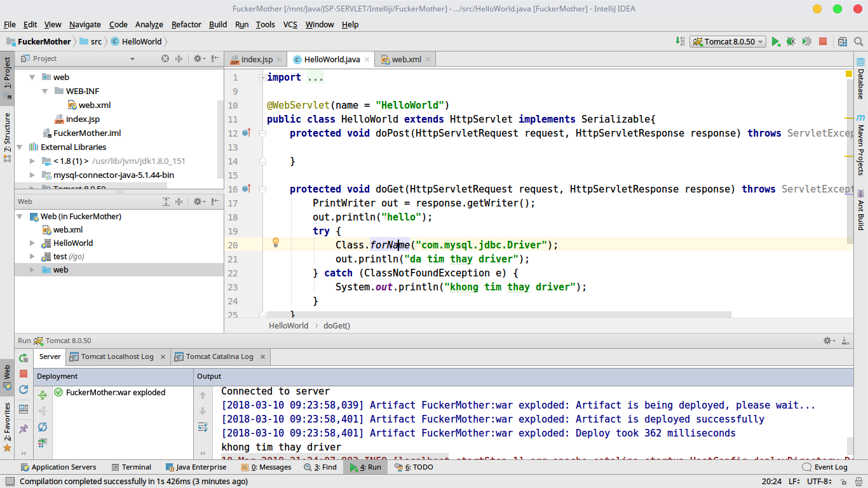Expand the mysql-connector-java-5.1.44-bin library node
Viewport: 868px width, 488px height.
tap(32, 175)
